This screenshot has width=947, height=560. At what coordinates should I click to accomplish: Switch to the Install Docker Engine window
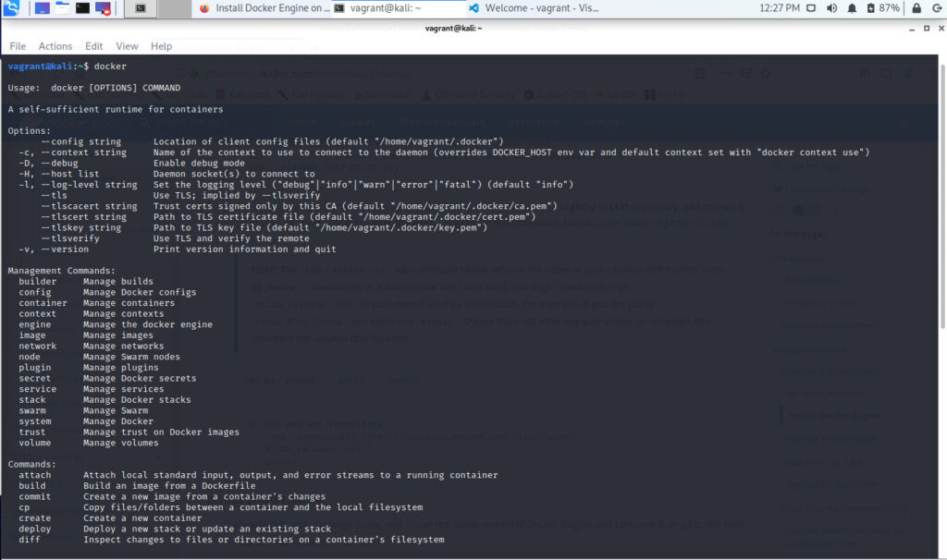coord(268,8)
